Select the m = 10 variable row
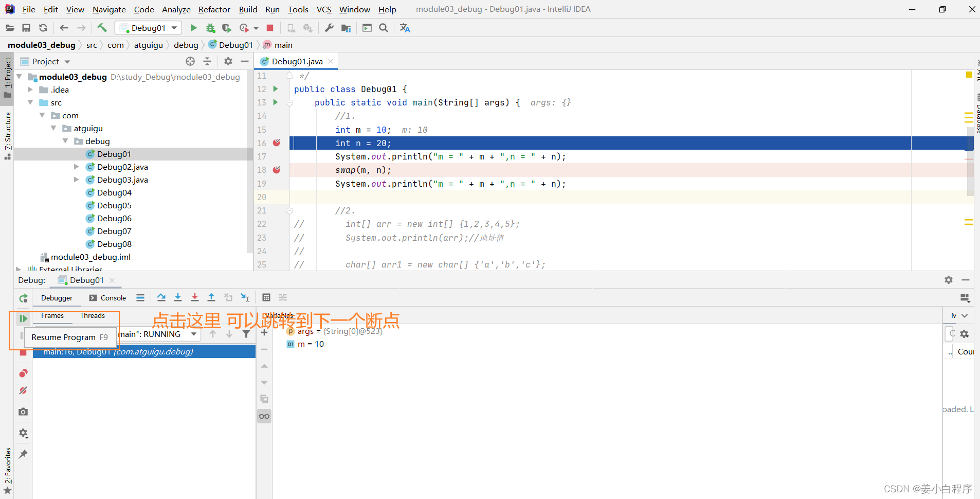 [x=311, y=344]
